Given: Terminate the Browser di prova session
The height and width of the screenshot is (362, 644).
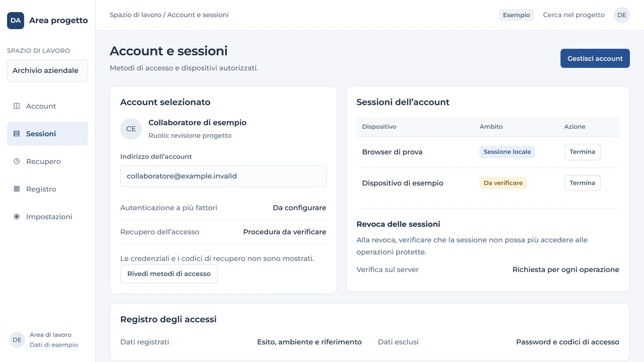Looking at the screenshot, I should pyautogui.click(x=583, y=152).
